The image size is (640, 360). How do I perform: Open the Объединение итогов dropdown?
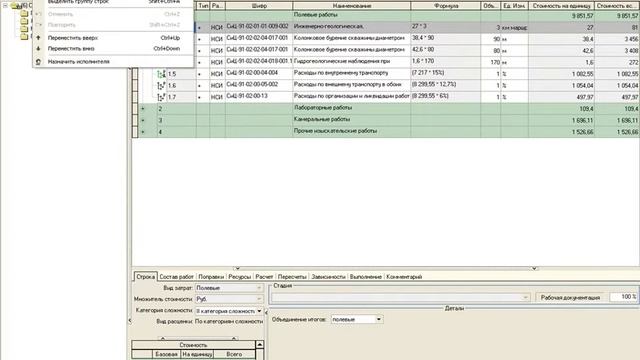pos(379,319)
